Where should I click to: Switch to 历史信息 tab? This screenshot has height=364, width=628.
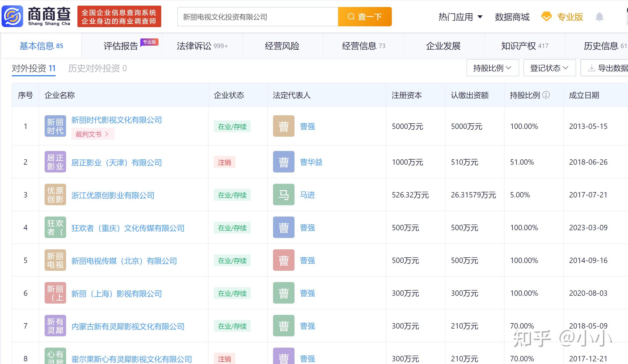coord(597,46)
